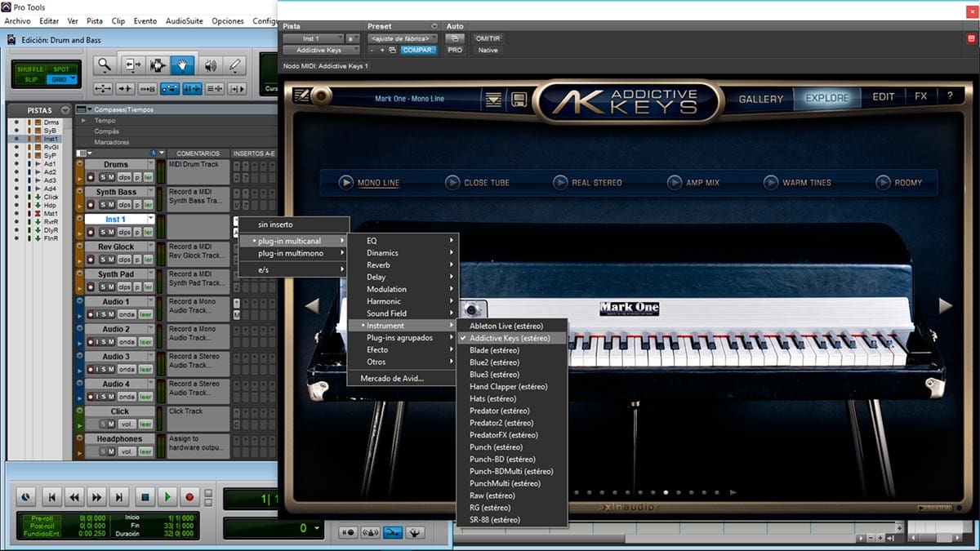Open the Addictive Keys plug-in selector dropdown
The image size is (980, 551).
click(321, 50)
